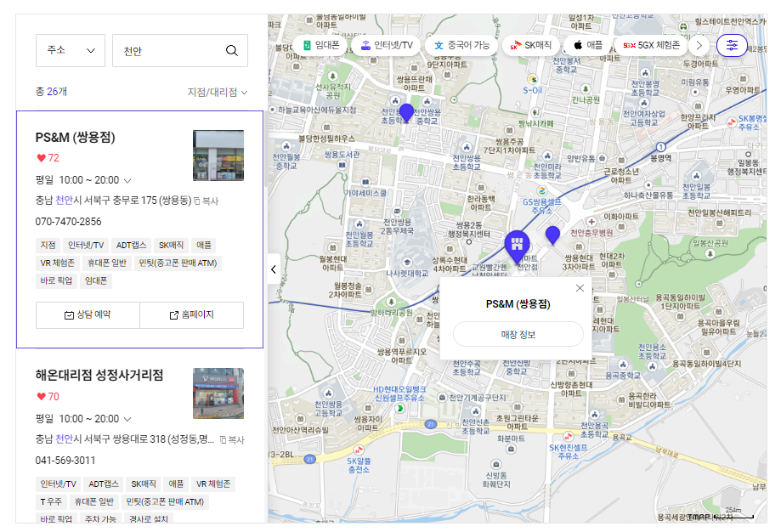Click the VR 체험존 tag under PS&M
The width and height of the screenshot is (781, 532).
[57, 263]
